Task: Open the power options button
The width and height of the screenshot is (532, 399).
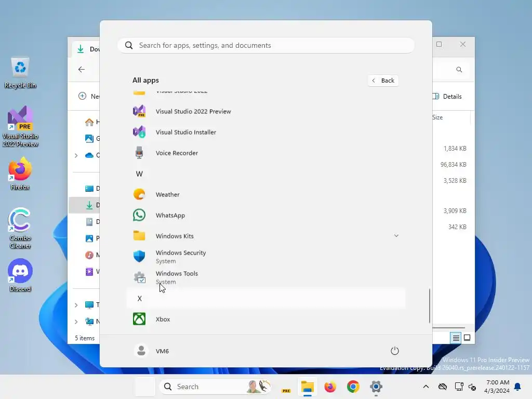Action: [x=394, y=351]
